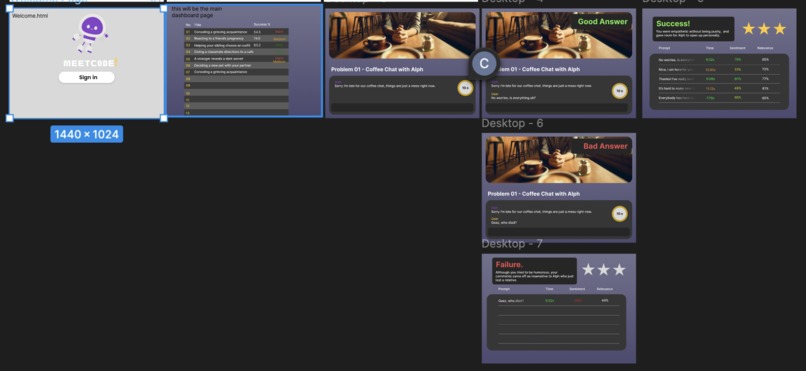
Task: Select the purple robot mascot illustration
Action: pyautogui.click(x=90, y=34)
